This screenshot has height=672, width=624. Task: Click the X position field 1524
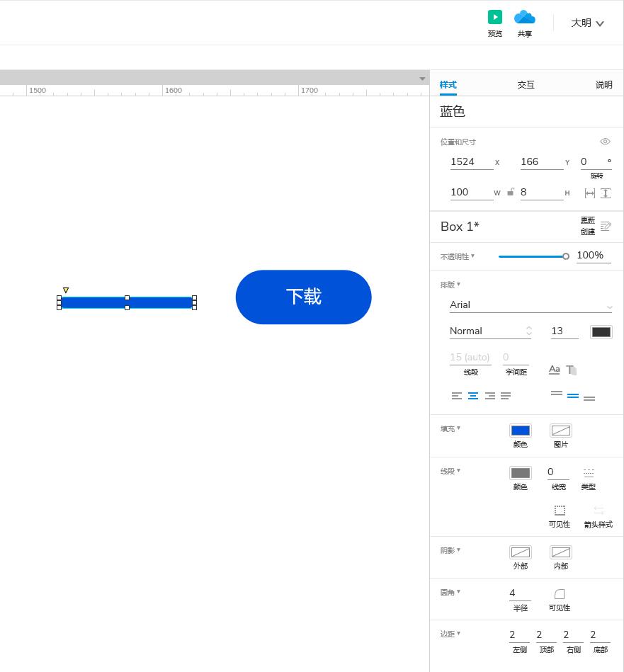472,162
